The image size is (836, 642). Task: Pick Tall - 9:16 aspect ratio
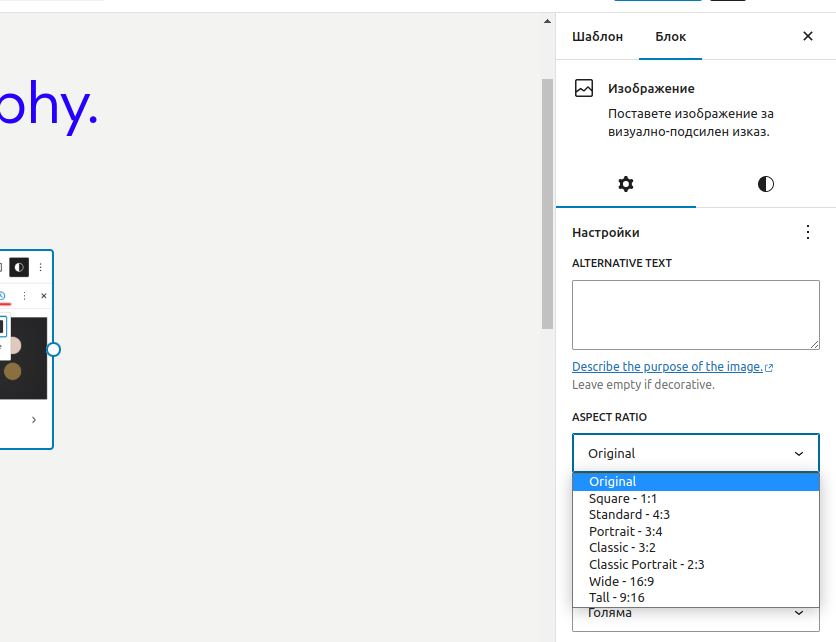(x=617, y=598)
